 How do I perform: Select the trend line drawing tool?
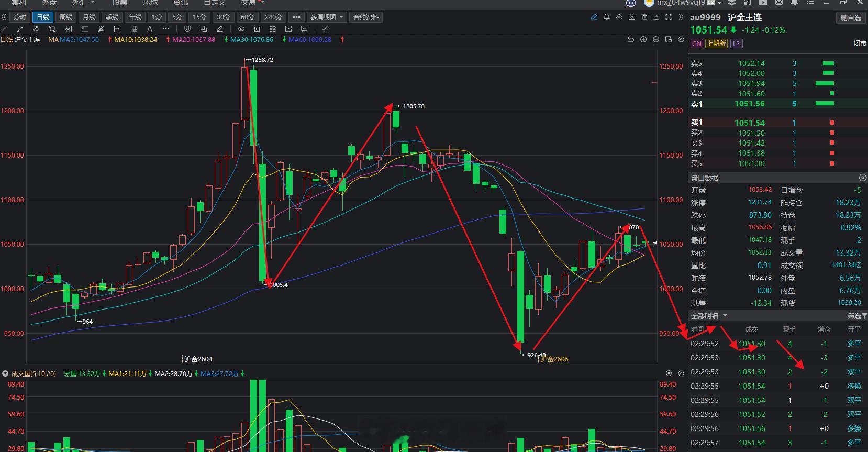(x=4, y=29)
